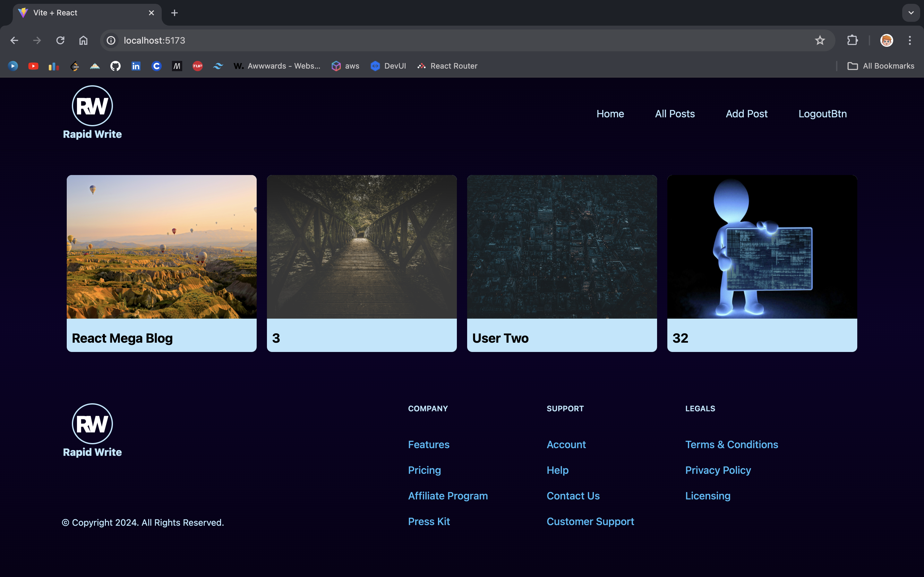This screenshot has width=924, height=577.
Task: Open the React Mega Blog post card
Action: (161, 263)
